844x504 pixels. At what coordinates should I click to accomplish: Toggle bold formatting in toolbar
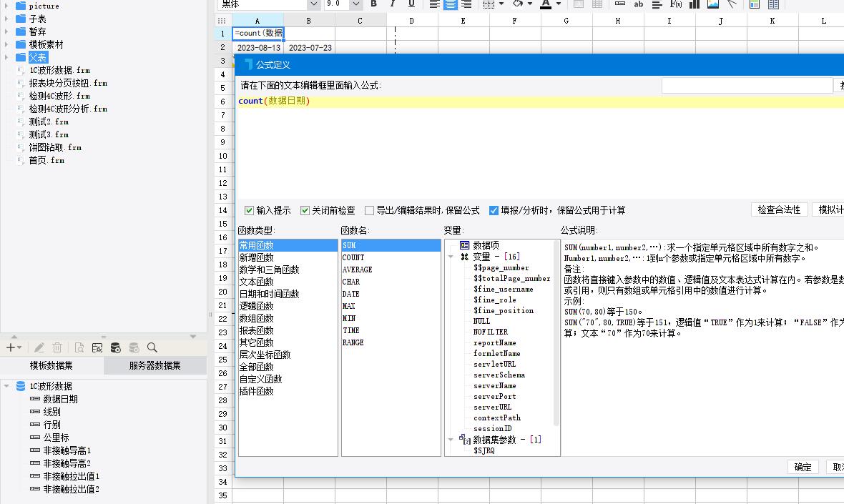[373, 4]
